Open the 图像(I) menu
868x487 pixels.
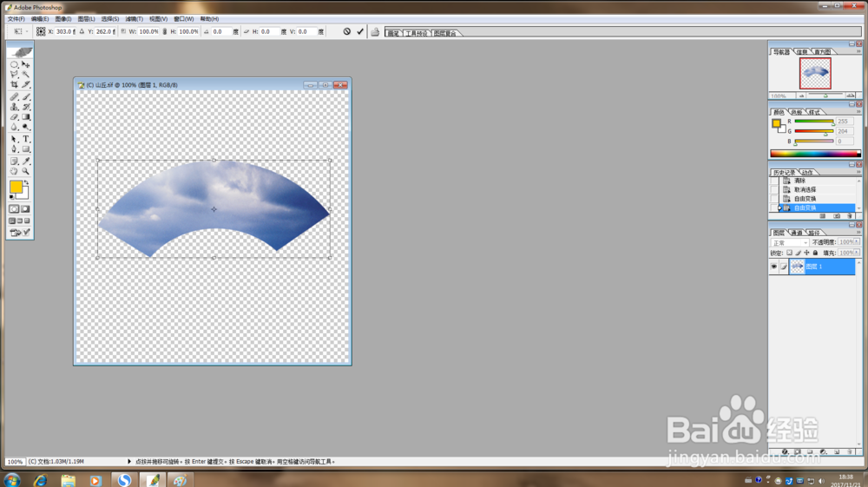pyautogui.click(x=63, y=19)
